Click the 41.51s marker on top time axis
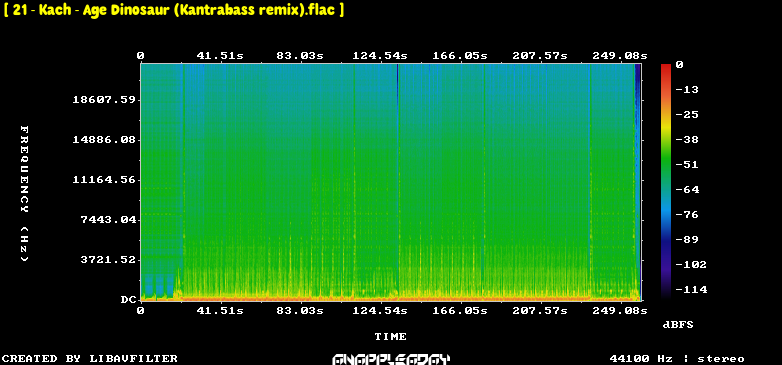The height and width of the screenshot is (365, 782). (x=220, y=56)
